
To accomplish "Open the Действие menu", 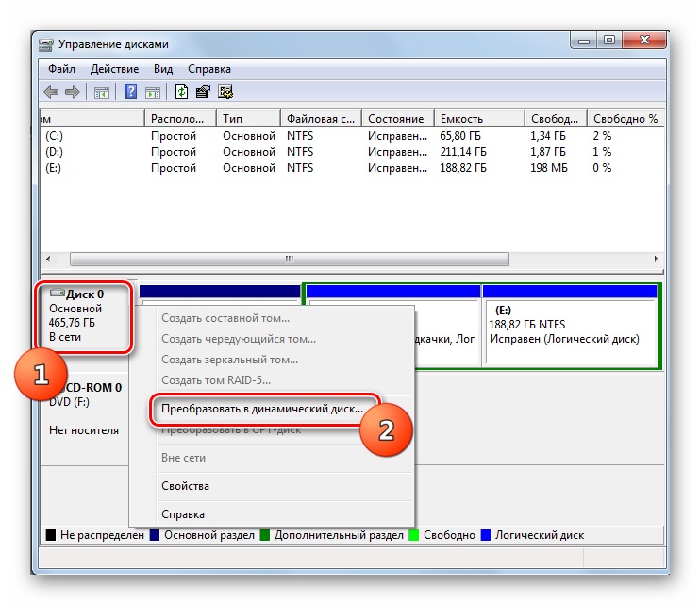I will point(114,69).
